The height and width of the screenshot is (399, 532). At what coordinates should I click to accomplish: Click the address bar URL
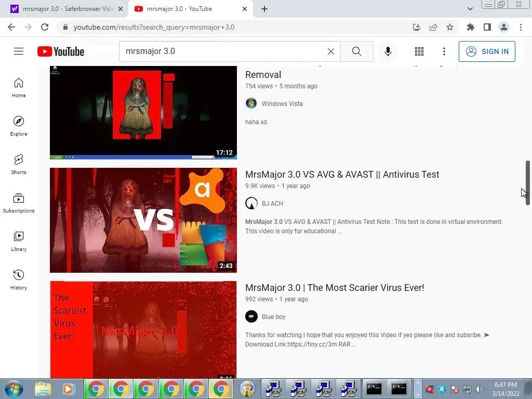[x=154, y=27]
